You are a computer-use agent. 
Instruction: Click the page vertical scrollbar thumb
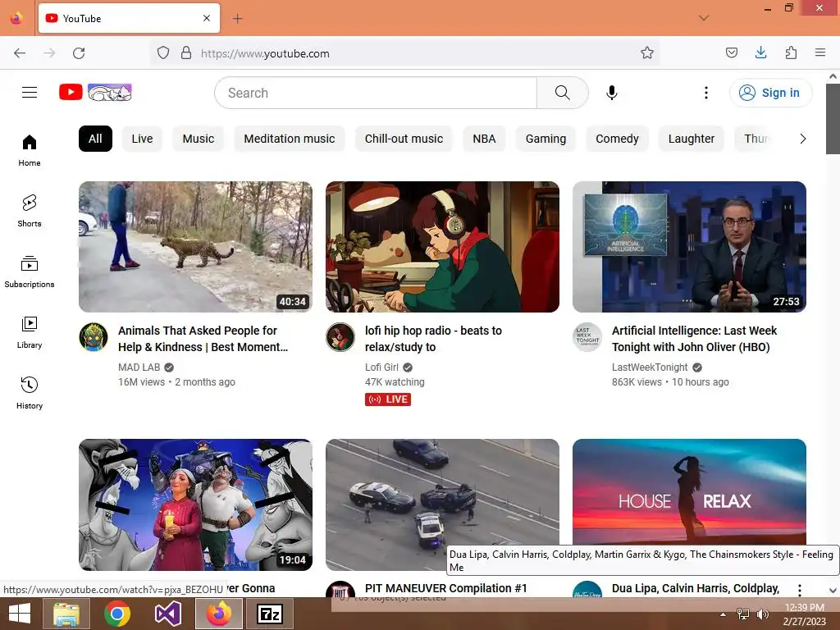pyautogui.click(x=833, y=118)
